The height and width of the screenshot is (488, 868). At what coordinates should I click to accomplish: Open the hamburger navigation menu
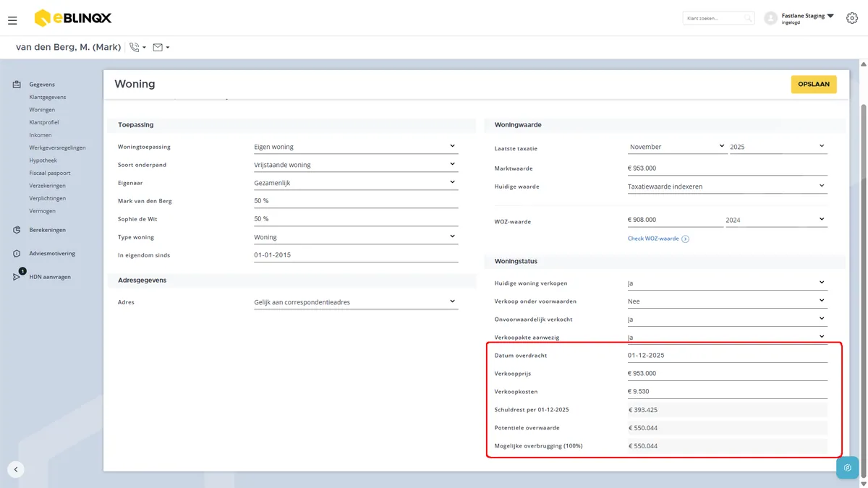coord(12,20)
